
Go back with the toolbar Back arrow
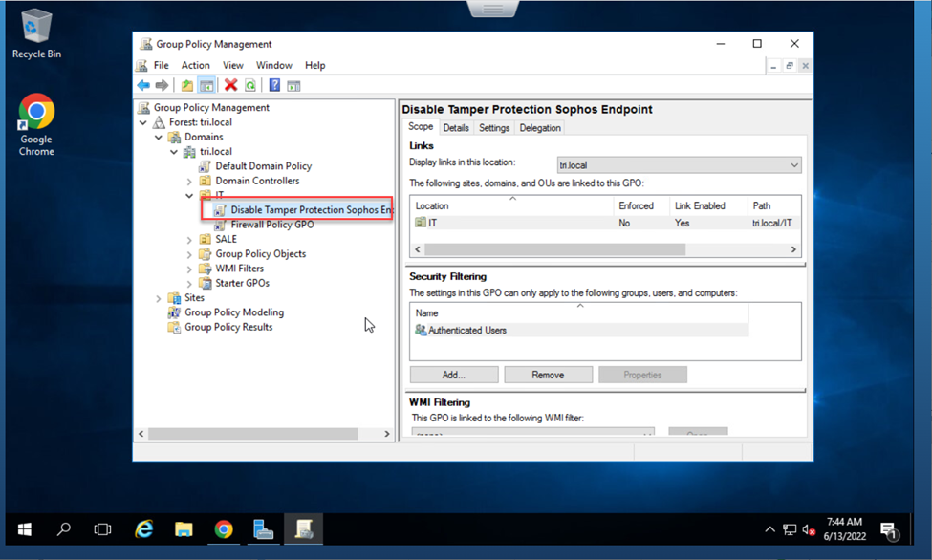tap(143, 86)
